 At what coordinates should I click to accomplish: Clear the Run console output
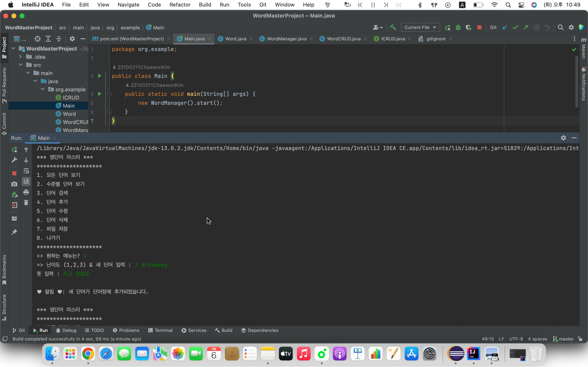coord(26,202)
